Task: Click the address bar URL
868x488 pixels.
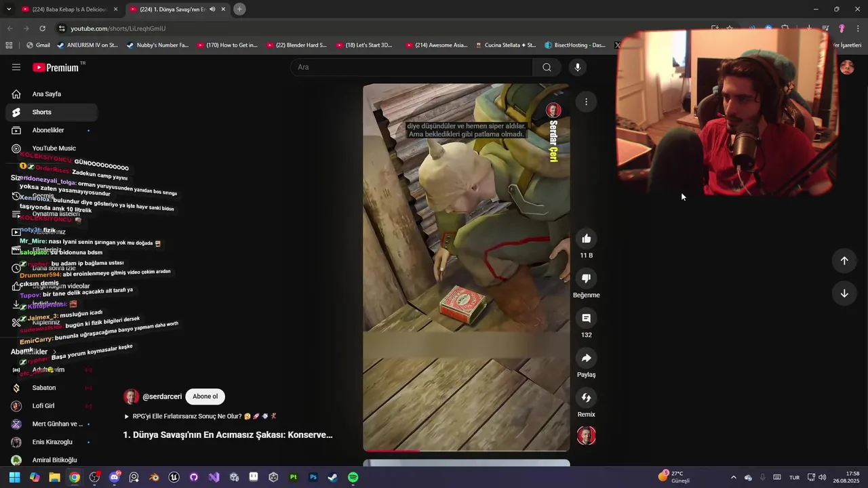Action: pos(118,28)
